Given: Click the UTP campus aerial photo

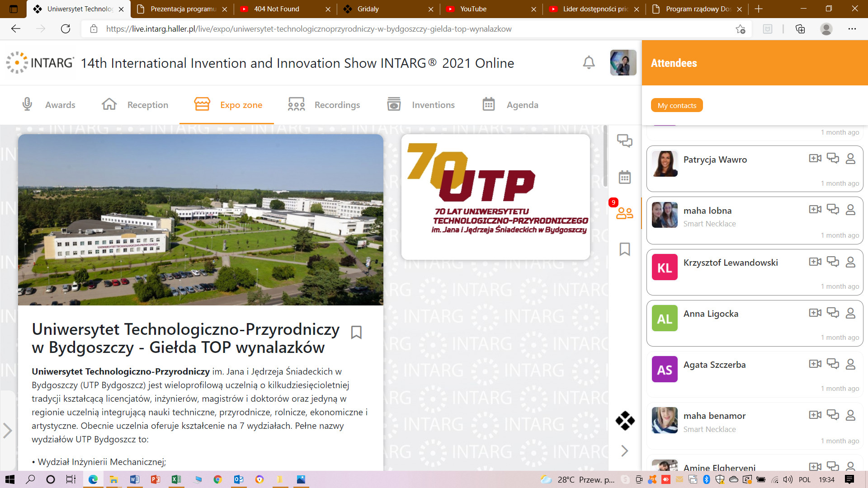Looking at the screenshot, I should 201,220.
